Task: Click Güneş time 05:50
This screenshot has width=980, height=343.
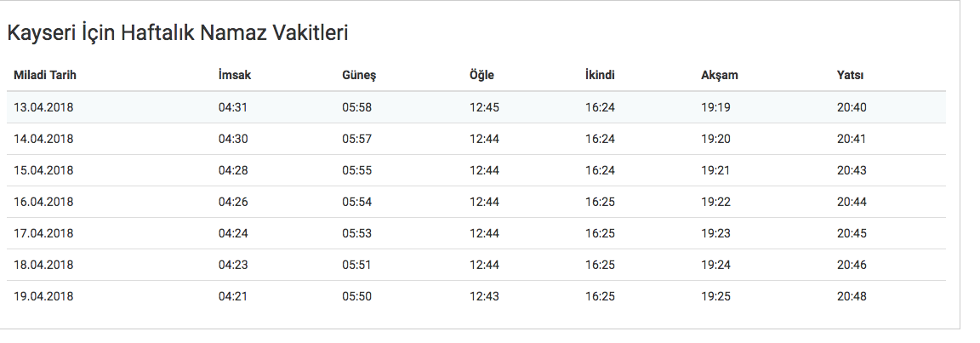Action: tap(357, 296)
